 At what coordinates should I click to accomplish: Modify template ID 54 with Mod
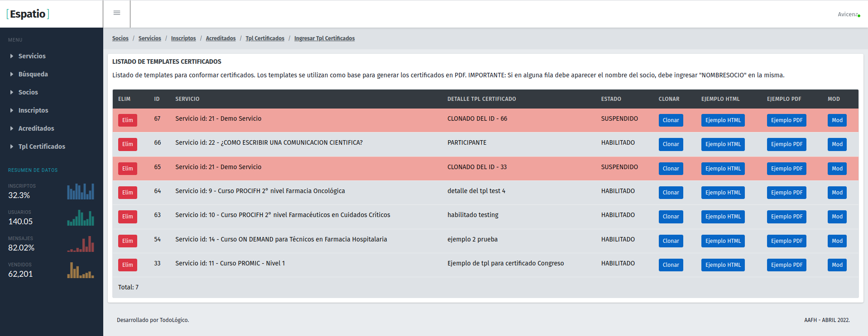click(x=837, y=241)
